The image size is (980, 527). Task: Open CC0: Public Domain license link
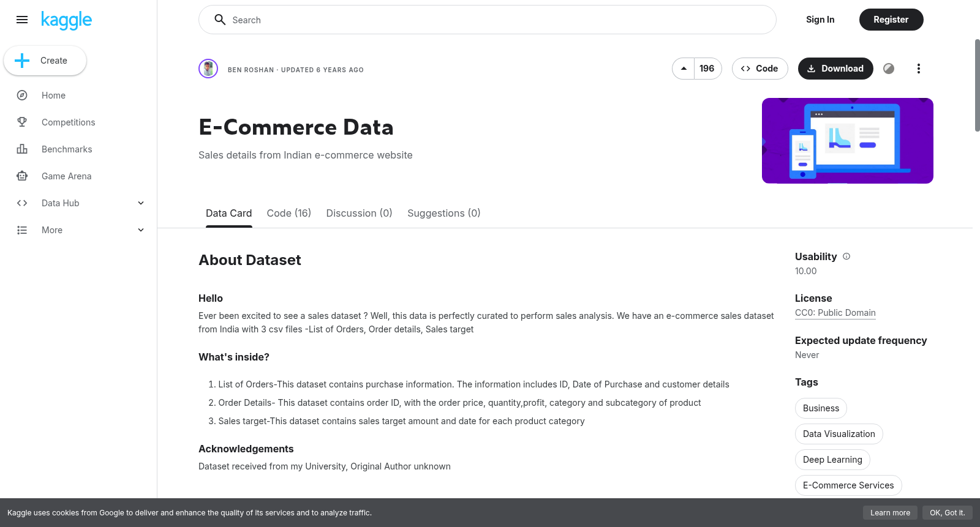click(x=835, y=313)
